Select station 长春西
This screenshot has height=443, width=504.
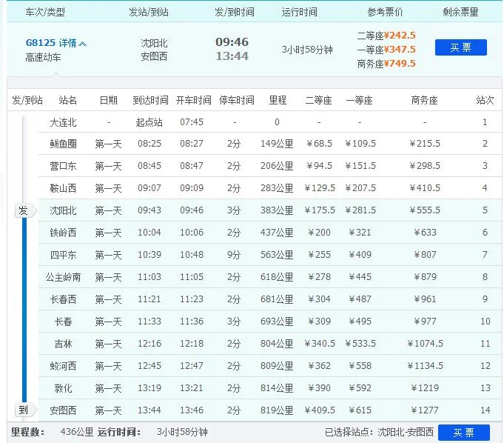coord(63,299)
